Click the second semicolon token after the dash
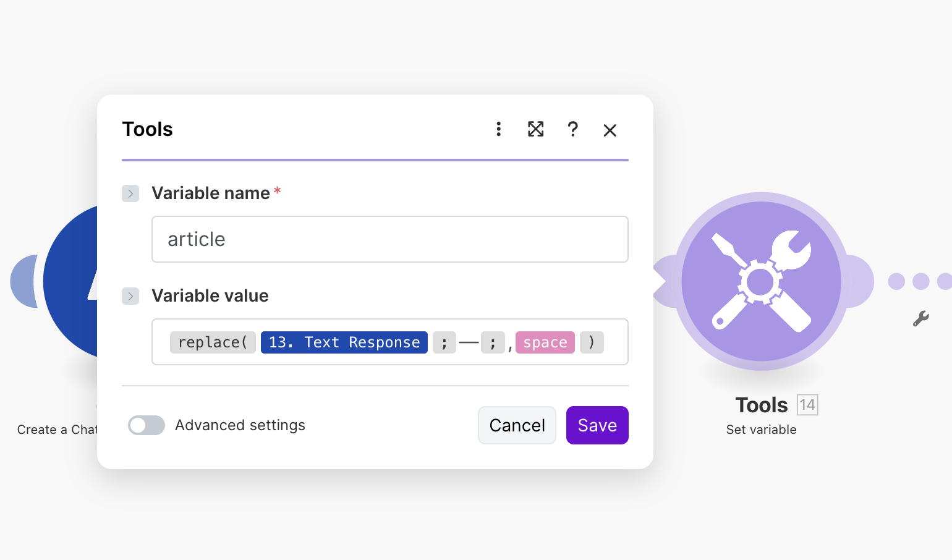 493,342
